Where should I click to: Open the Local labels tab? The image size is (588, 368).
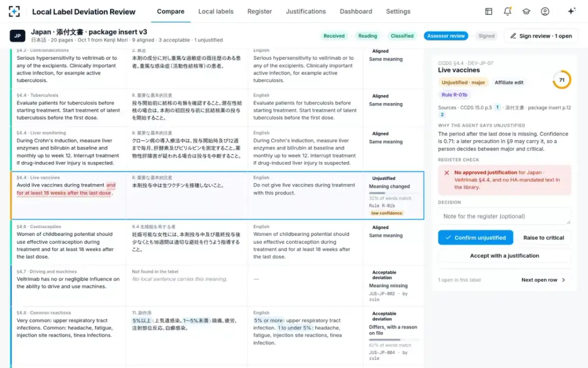(x=216, y=11)
